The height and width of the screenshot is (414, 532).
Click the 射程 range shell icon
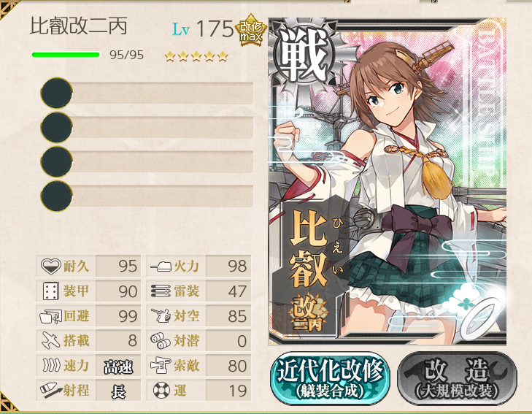[x=51, y=391]
